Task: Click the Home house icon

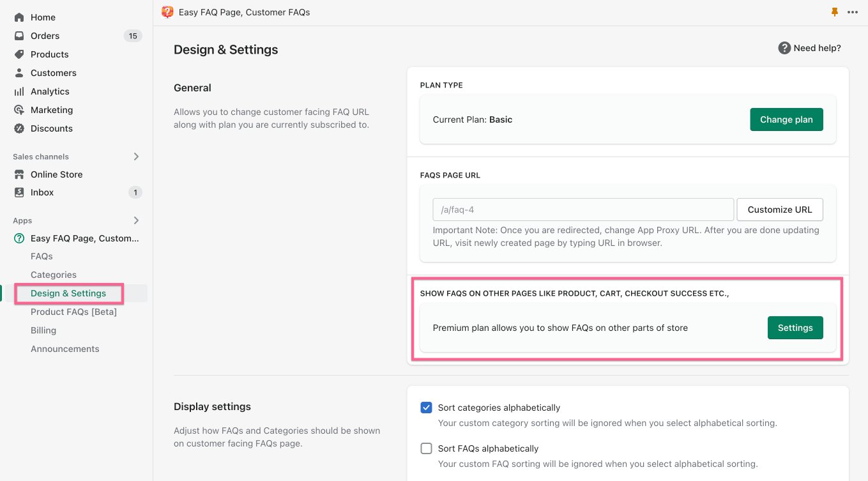Action: 19,17
